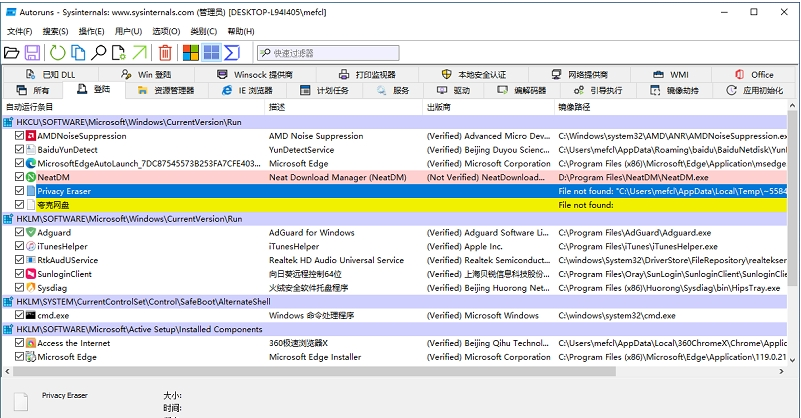The width and height of the screenshot is (801, 418).
Task: Click the vertical scrollbar down arrow
Action: [792, 360]
